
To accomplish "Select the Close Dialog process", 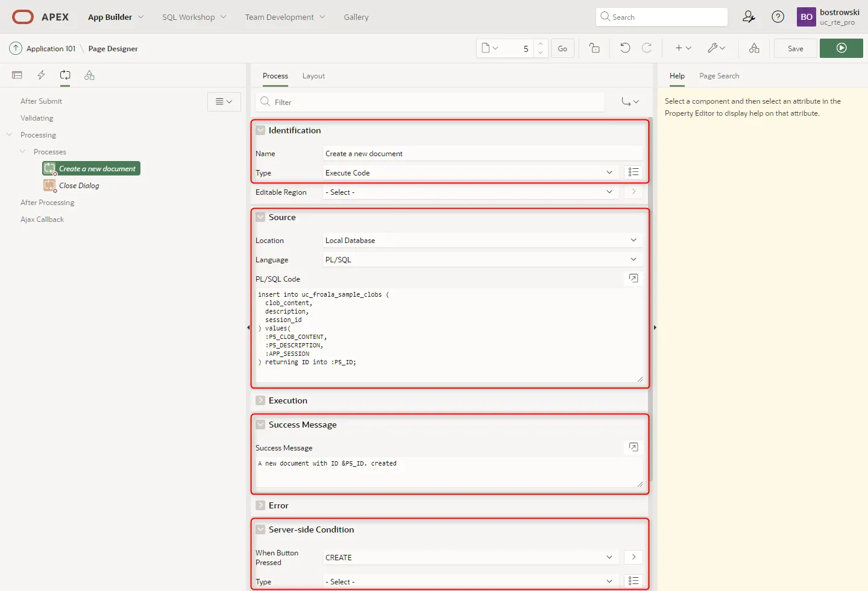I will pyautogui.click(x=79, y=186).
